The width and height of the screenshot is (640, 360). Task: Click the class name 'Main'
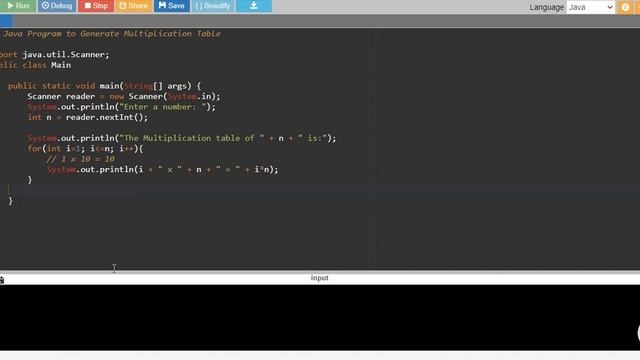pyautogui.click(x=61, y=65)
